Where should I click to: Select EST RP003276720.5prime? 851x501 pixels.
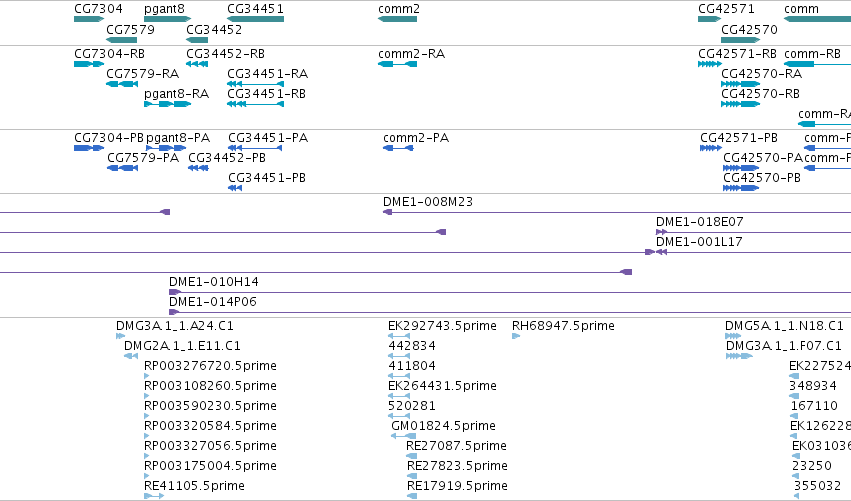(x=147, y=376)
